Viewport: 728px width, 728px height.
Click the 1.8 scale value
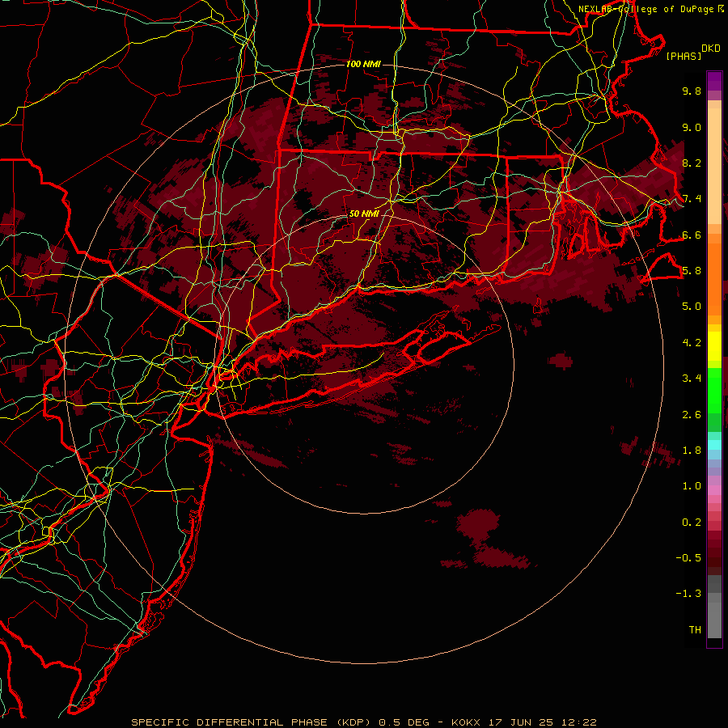(692, 451)
